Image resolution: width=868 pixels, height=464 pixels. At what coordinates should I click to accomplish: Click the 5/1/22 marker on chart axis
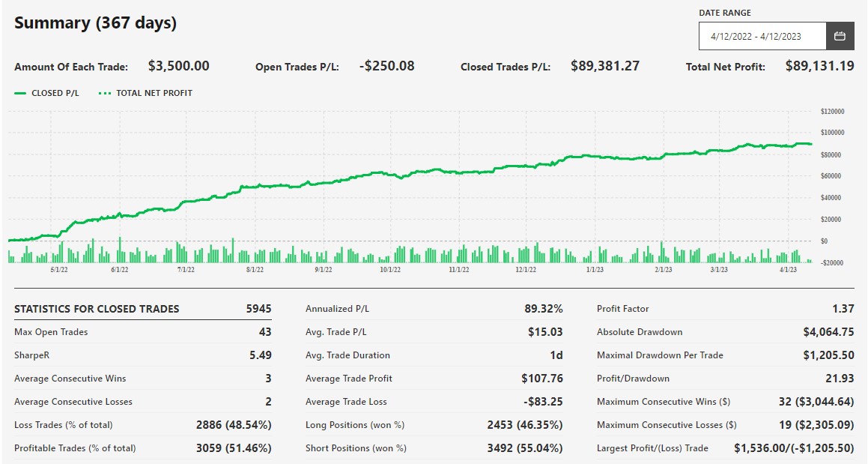pyautogui.click(x=59, y=270)
